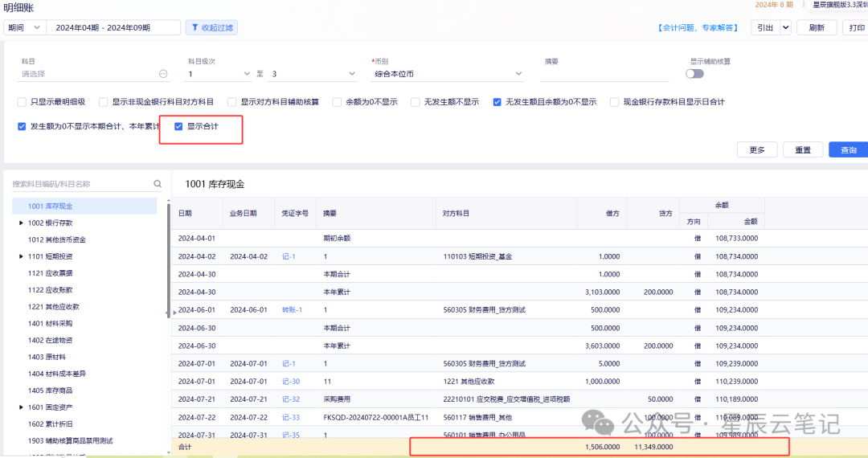Check 余额为0不显示 checkbox

(x=337, y=102)
